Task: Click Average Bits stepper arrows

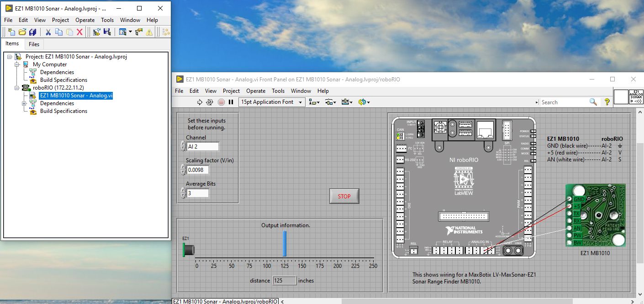Action: pos(183,193)
